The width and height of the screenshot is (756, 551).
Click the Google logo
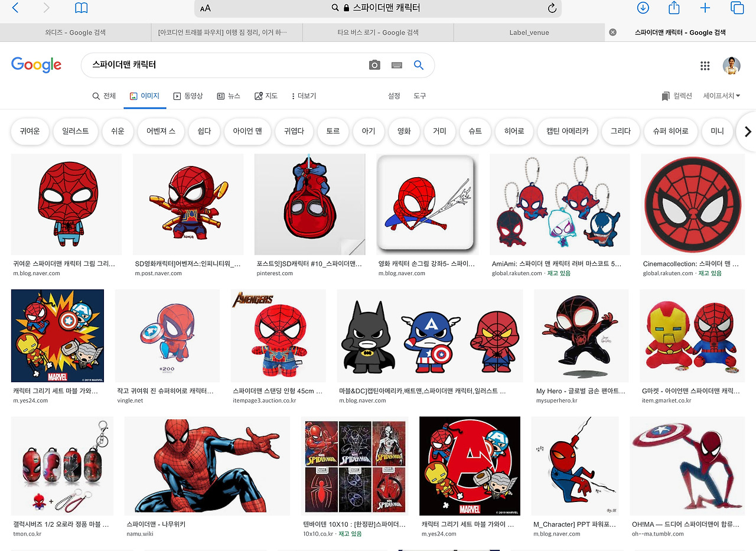(36, 65)
